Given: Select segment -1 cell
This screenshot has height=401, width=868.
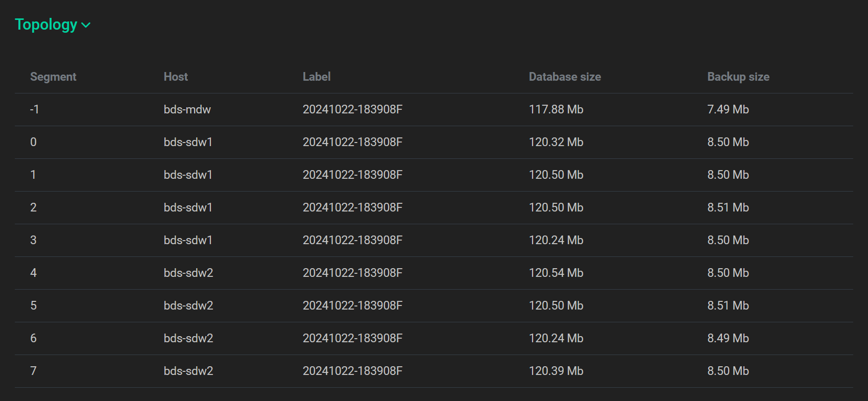Looking at the screenshot, I should [35, 109].
